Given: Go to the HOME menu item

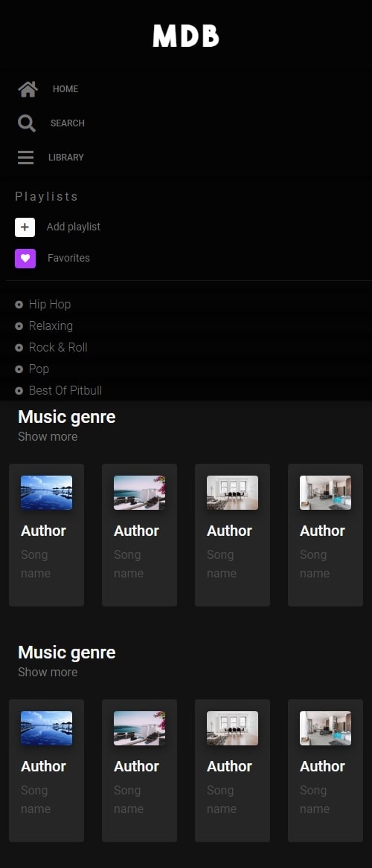Looking at the screenshot, I should pos(65,89).
